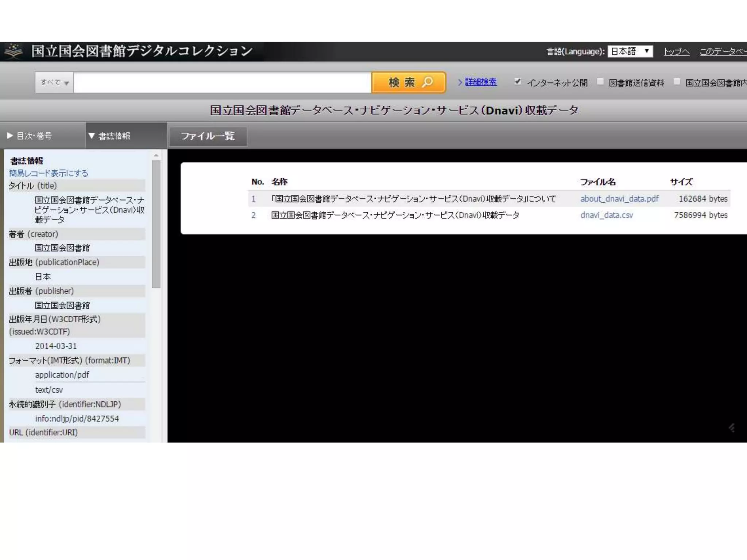Image resolution: width=747 pixels, height=560 pixels.
Task: Click the chevron icon beside 詳細検索
Action: click(460, 82)
